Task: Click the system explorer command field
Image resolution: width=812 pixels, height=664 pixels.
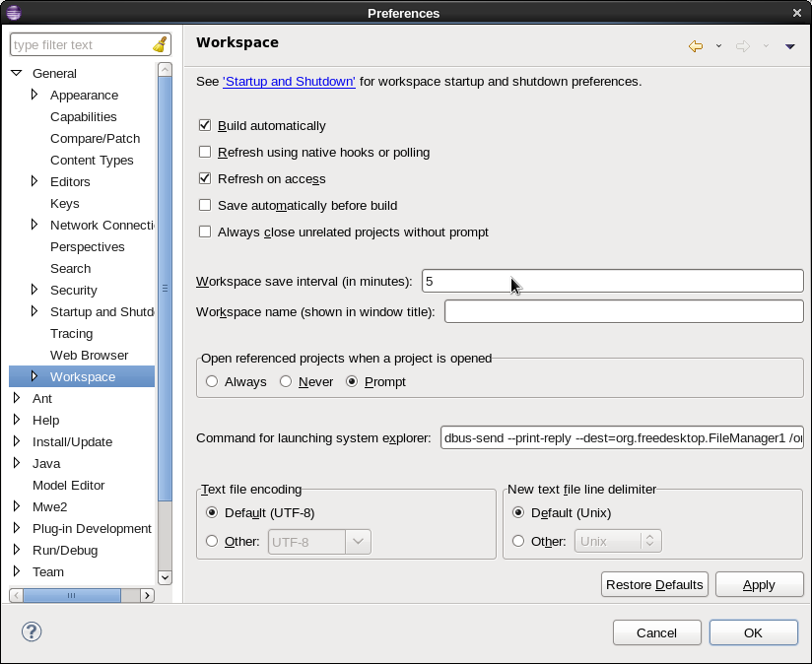Action: [622, 437]
